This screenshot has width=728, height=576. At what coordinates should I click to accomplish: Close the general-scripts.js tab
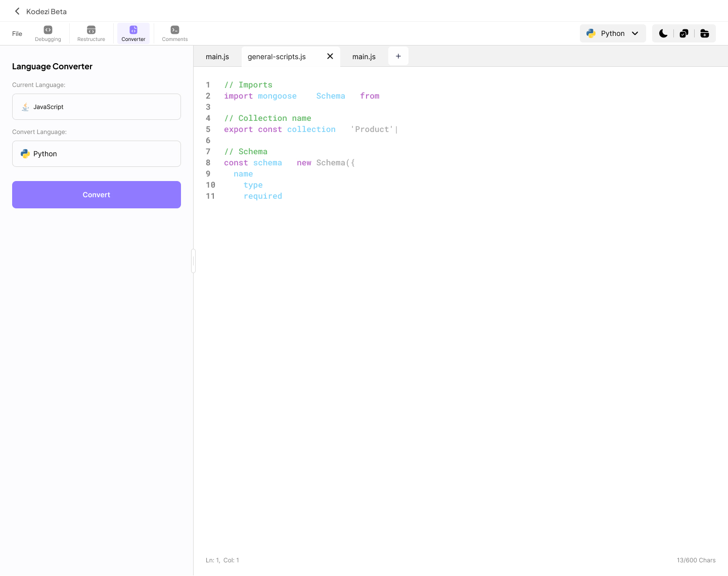330,56
